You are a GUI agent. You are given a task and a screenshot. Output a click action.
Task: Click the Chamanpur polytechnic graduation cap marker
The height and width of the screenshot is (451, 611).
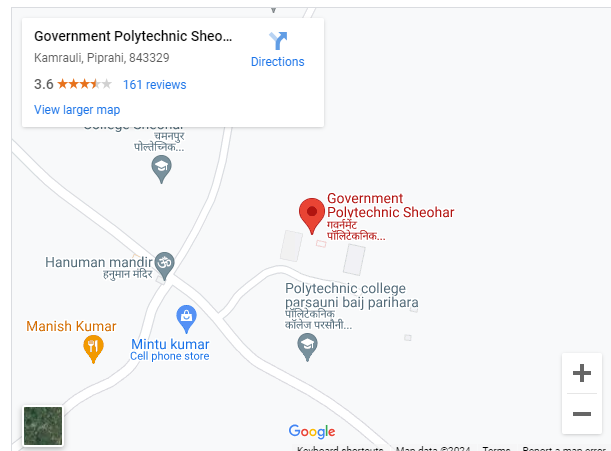tap(161, 169)
